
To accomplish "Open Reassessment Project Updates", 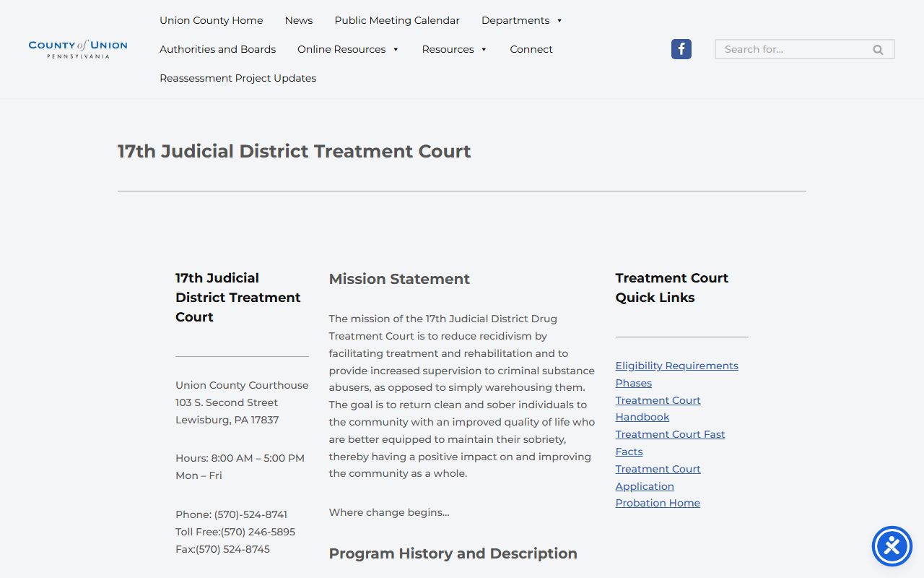I will [x=238, y=78].
